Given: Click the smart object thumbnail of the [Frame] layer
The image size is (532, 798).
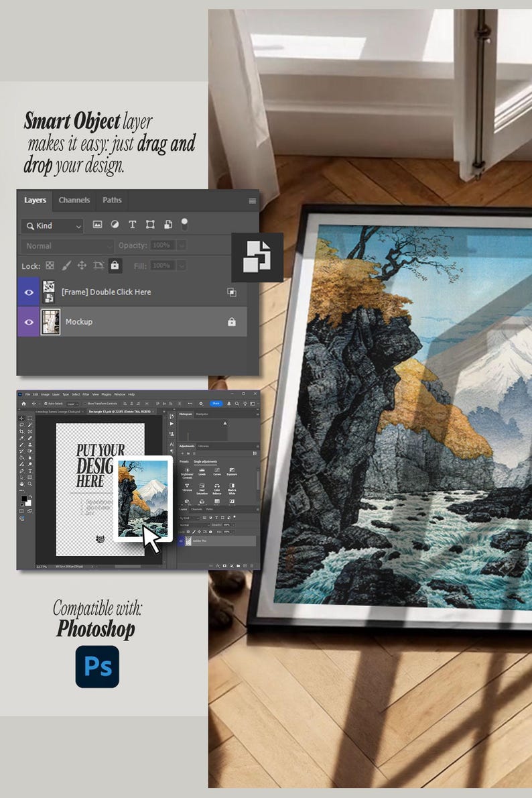Looking at the screenshot, I should (x=49, y=292).
